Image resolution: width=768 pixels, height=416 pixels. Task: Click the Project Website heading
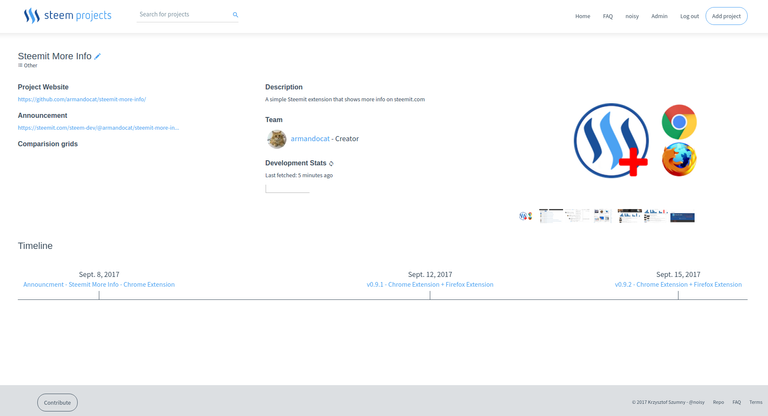(43, 87)
